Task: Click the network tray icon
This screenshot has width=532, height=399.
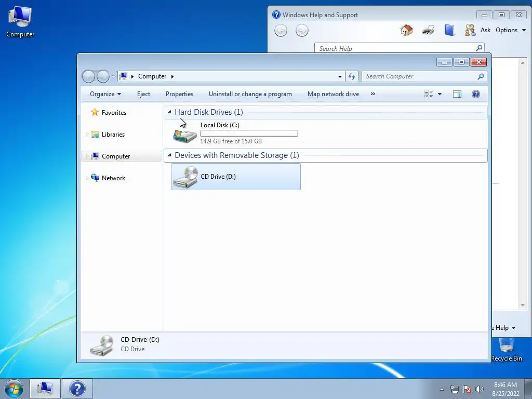Action: [454, 389]
